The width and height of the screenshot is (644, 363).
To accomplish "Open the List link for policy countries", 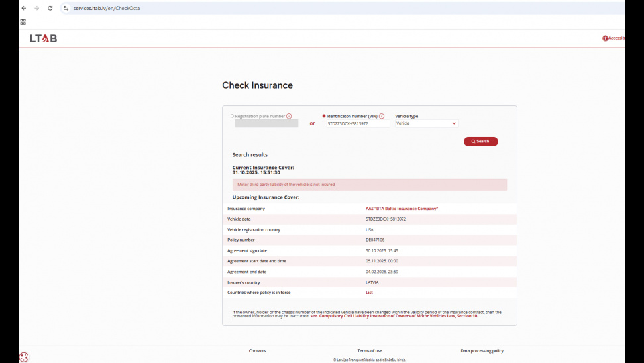I will 369,292.
